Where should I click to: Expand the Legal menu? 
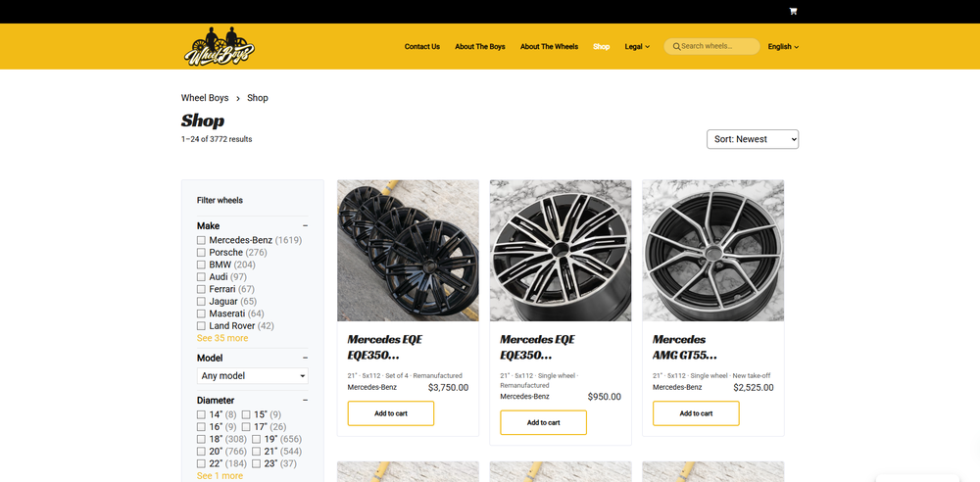(x=637, y=46)
